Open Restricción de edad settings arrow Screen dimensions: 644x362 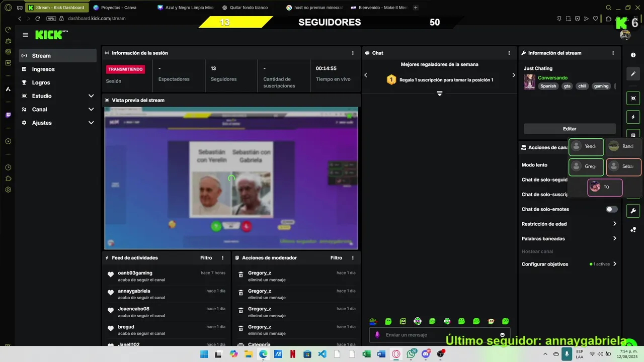(x=614, y=224)
